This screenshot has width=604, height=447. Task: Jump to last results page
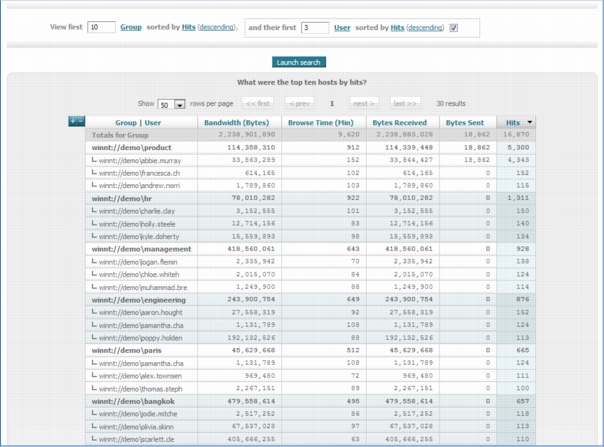point(405,103)
